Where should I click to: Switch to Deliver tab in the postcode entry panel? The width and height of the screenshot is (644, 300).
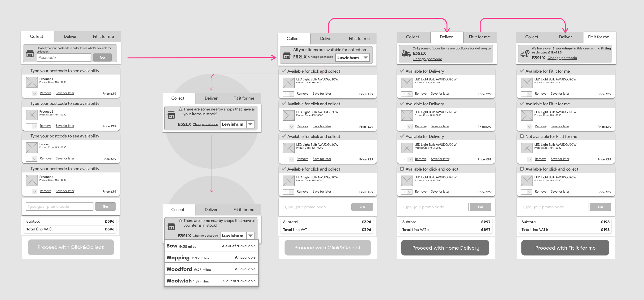(70, 36)
